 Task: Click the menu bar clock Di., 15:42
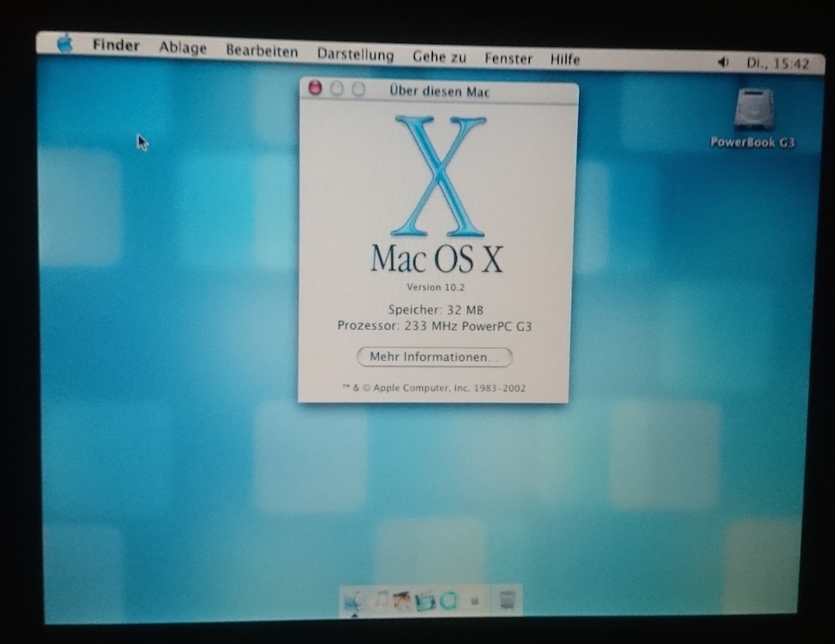[x=778, y=64]
